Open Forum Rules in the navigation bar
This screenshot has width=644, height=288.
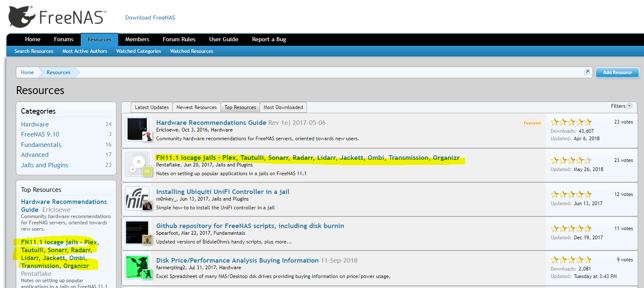click(x=179, y=39)
